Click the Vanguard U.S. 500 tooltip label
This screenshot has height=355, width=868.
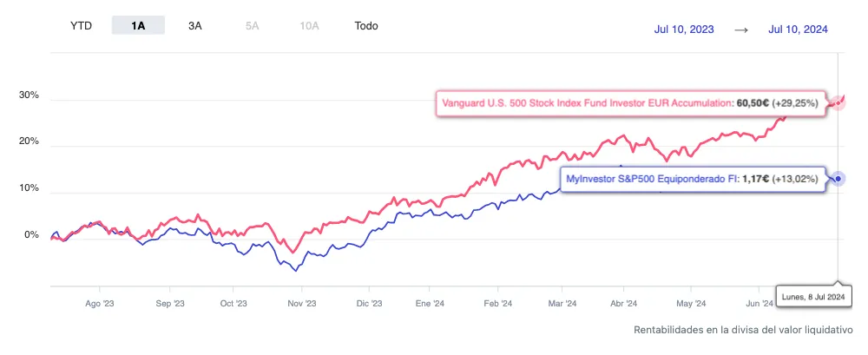point(631,102)
